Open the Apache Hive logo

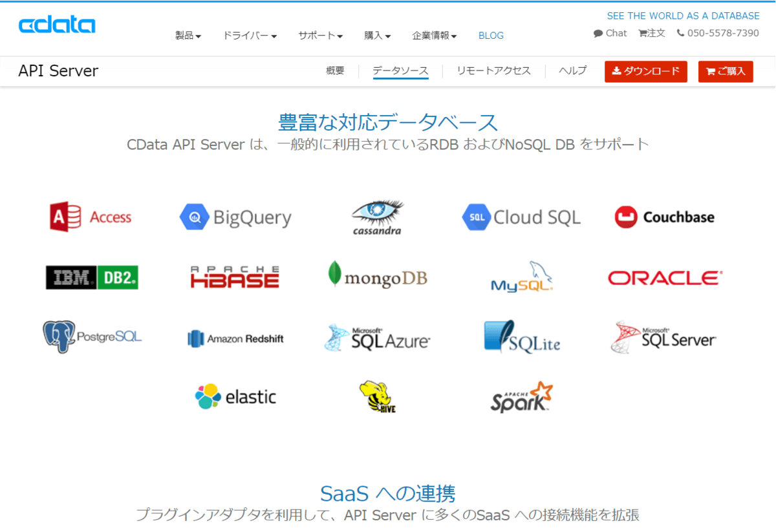tap(378, 397)
